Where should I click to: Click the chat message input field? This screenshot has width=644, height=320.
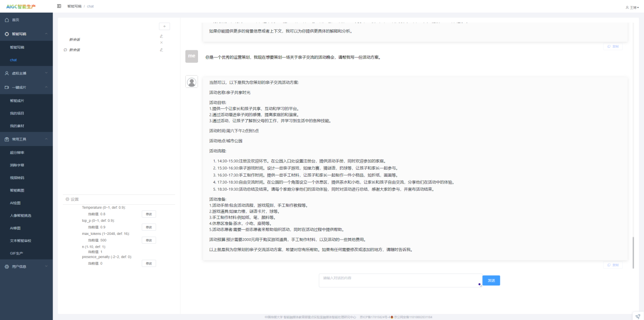(400, 280)
